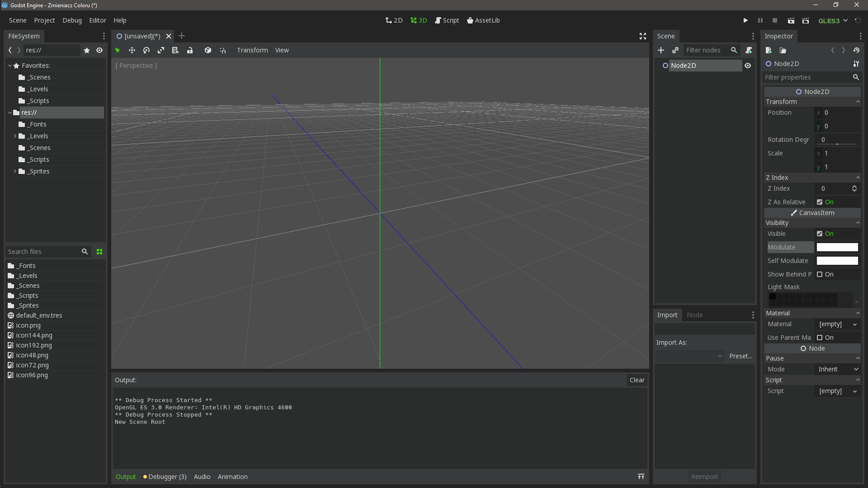Click the Instance Child Scene link icon
The image size is (868, 488).
[x=675, y=50]
